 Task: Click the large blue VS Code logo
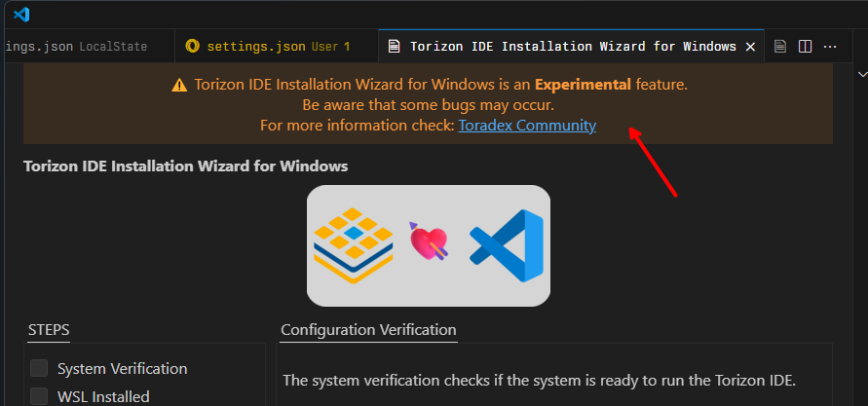507,244
